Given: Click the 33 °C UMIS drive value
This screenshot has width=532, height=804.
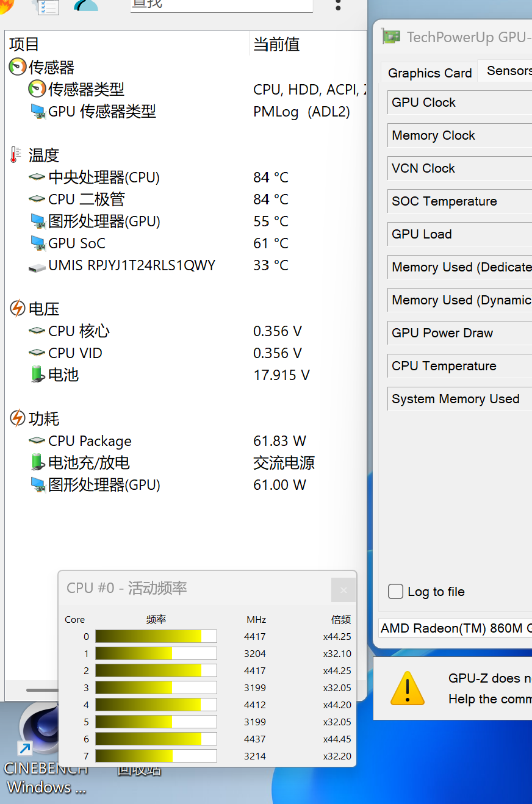Looking at the screenshot, I should 271,265.
